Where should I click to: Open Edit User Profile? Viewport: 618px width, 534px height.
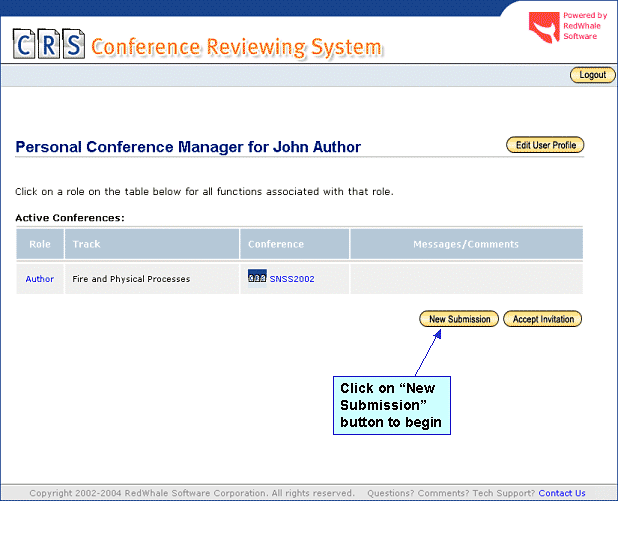point(545,145)
